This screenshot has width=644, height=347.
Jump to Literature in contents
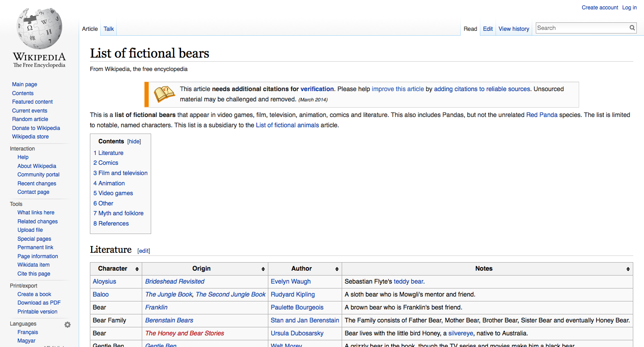[x=108, y=153]
